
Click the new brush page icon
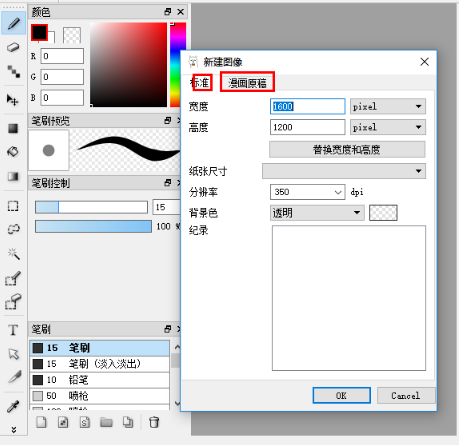click(41, 422)
